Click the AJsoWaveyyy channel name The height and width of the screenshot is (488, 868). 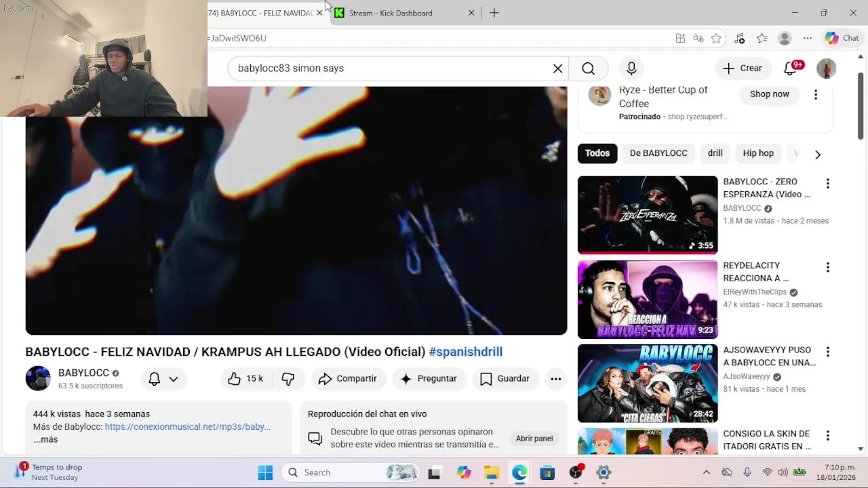[x=747, y=376]
